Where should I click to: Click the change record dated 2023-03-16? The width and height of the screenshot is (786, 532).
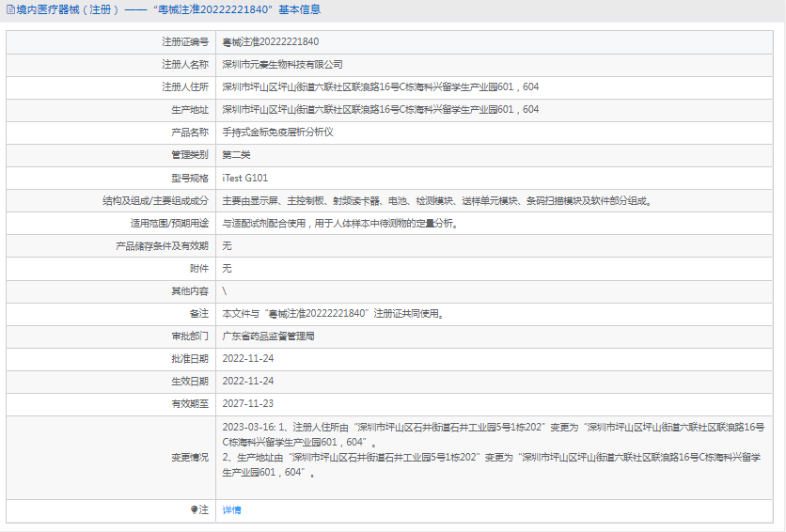(494, 449)
